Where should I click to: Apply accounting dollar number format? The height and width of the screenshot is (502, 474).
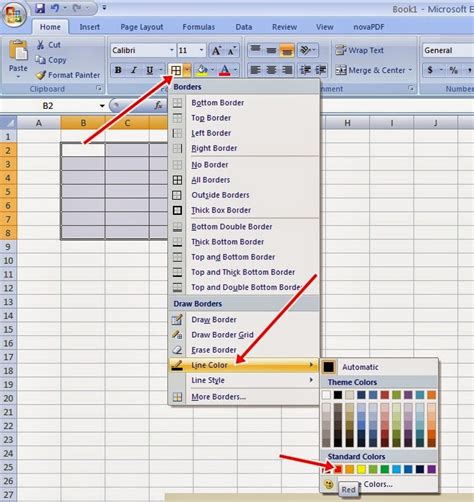click(430, 70)
